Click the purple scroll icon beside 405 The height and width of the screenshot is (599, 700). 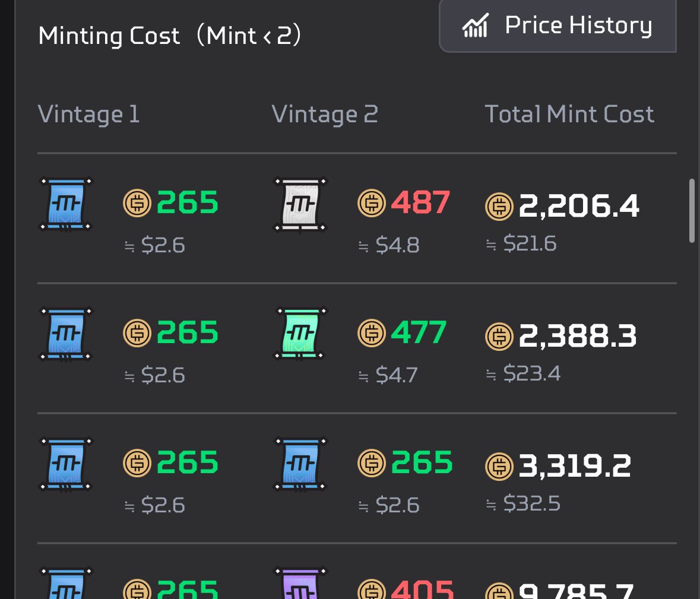pos(300,584)
